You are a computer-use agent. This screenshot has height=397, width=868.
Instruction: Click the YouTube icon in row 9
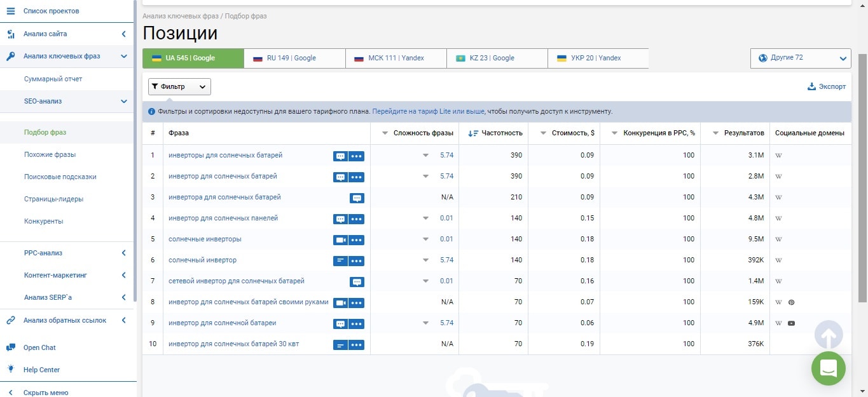click(x=791, y=323)
